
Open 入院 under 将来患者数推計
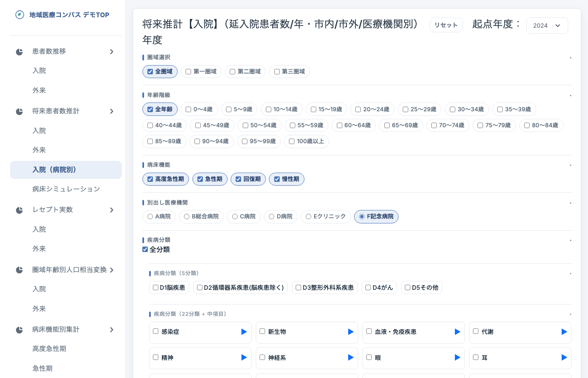coord(39,131)
